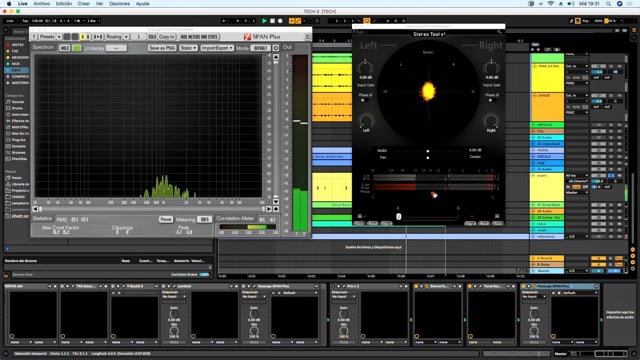Open the Edición menu
The image size is (640, 360).
64,4
